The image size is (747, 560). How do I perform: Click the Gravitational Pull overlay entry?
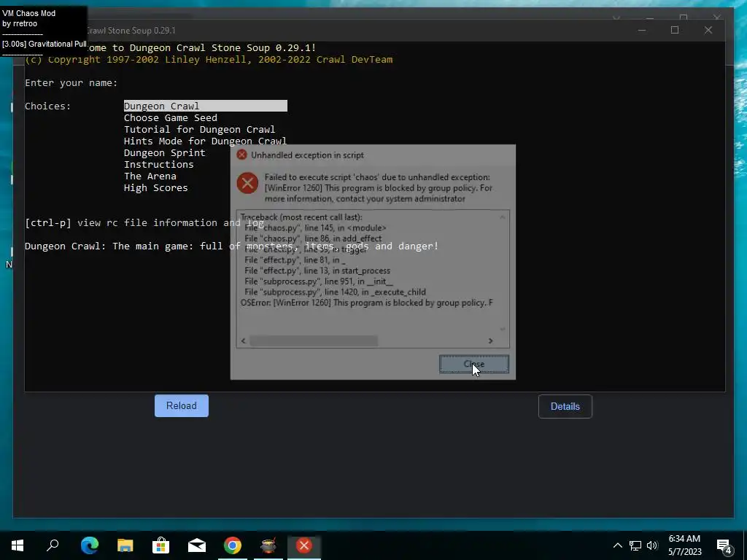click(x=44, y=44)
